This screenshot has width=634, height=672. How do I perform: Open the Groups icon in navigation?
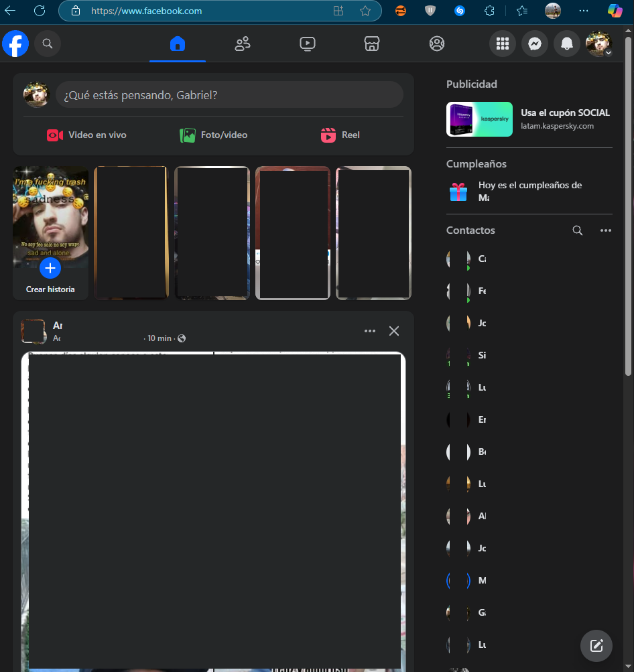pos(437,43)
